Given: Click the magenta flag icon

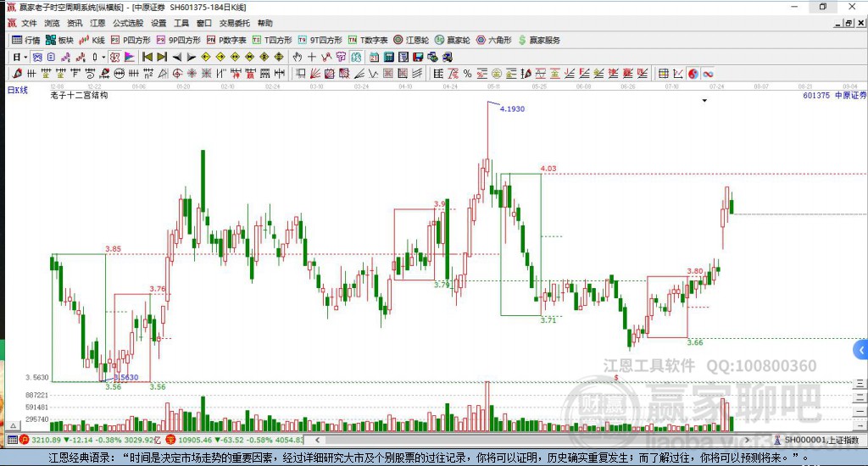Looking at the screenshot, I should [x=129, y=57].
